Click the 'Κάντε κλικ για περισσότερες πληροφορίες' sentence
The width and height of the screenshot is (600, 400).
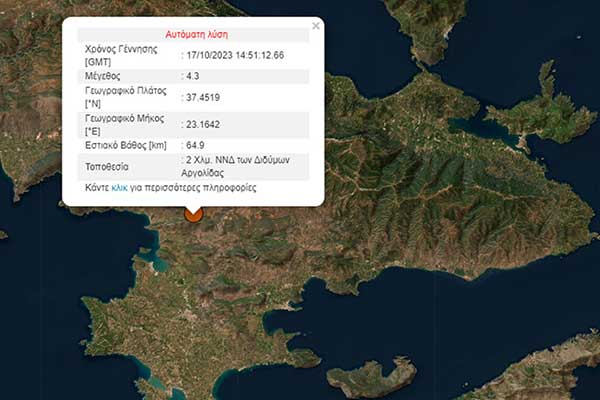coord(170,187)
